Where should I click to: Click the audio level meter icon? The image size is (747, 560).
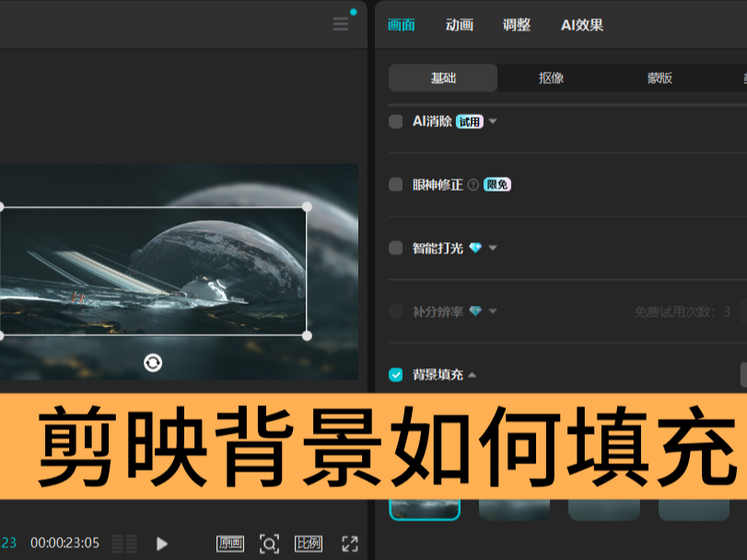[x=125, y=543]
